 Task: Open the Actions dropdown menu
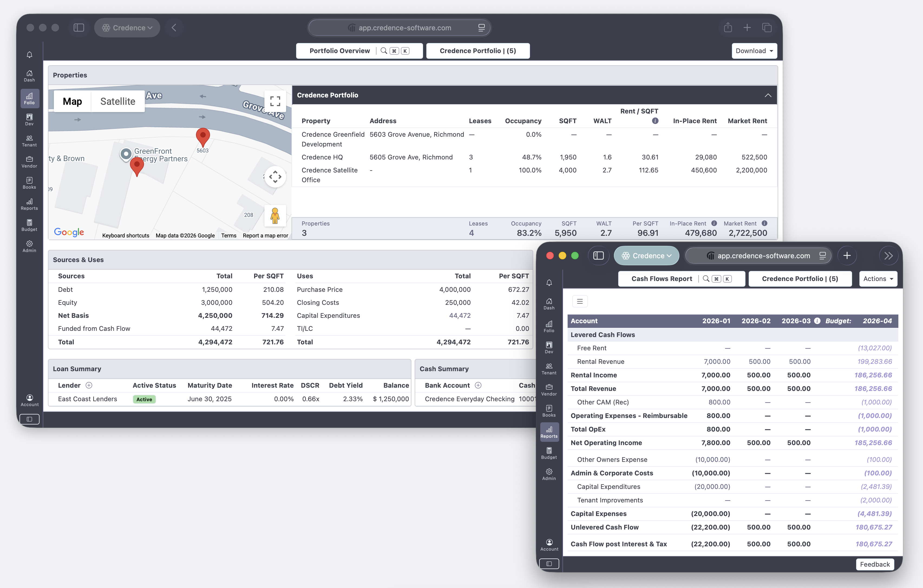pyautogui.click(x=878, y=279)
